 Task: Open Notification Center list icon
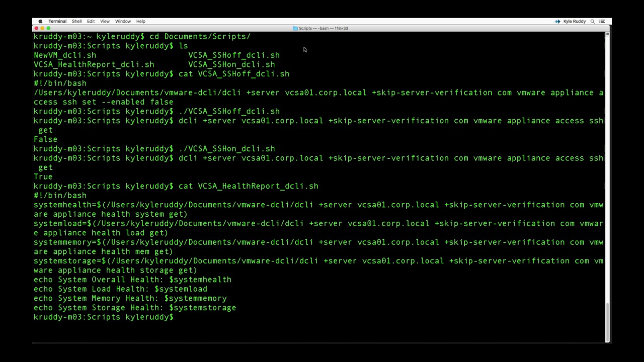click(x=602, y=21)
